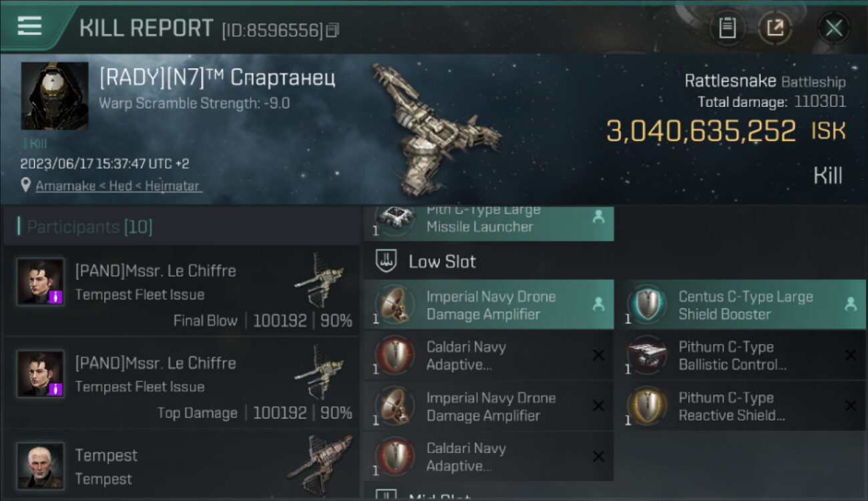
Task: Share the kill report externally
Action: pos(775,28)
